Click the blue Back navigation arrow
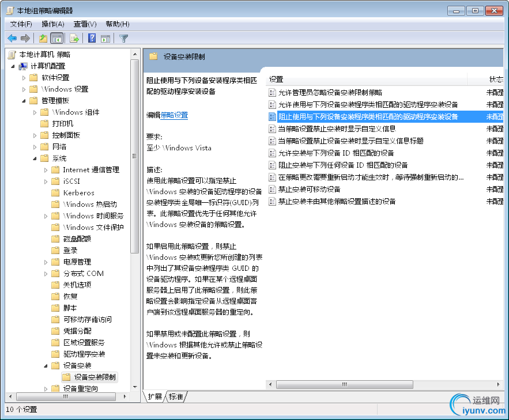The width and height of the screenshot is (509, 420). 12,38
